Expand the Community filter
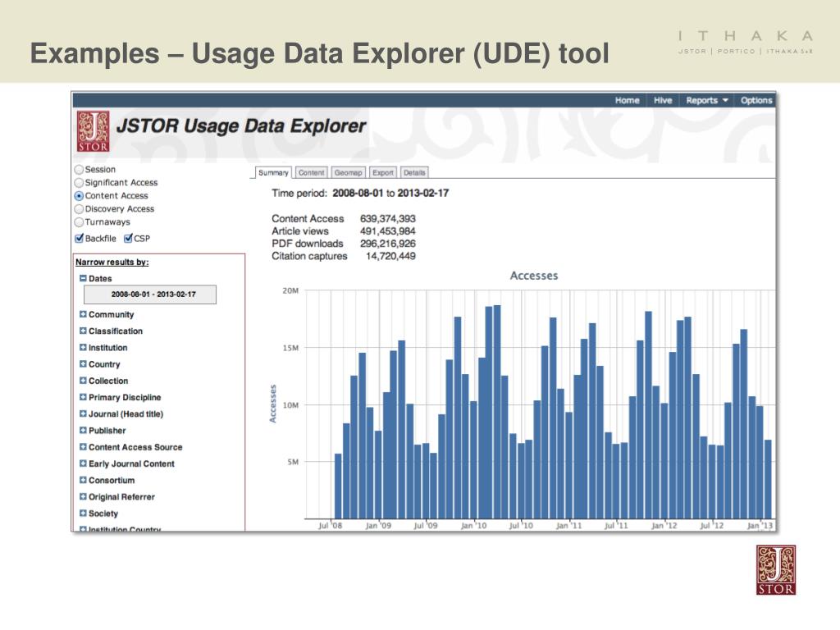The width and height of the screenshot is (840, 630). point(83,314)
